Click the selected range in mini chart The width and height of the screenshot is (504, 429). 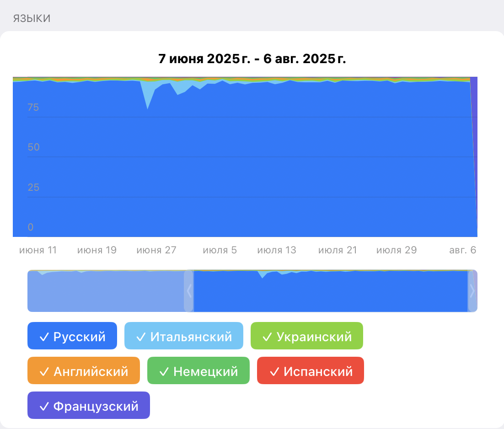point(330,291)
